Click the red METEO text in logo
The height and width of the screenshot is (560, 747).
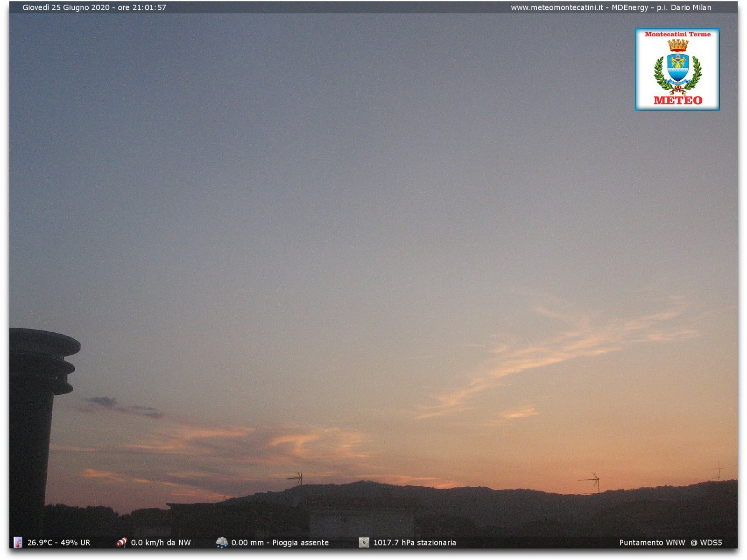[x=678, y=100]
